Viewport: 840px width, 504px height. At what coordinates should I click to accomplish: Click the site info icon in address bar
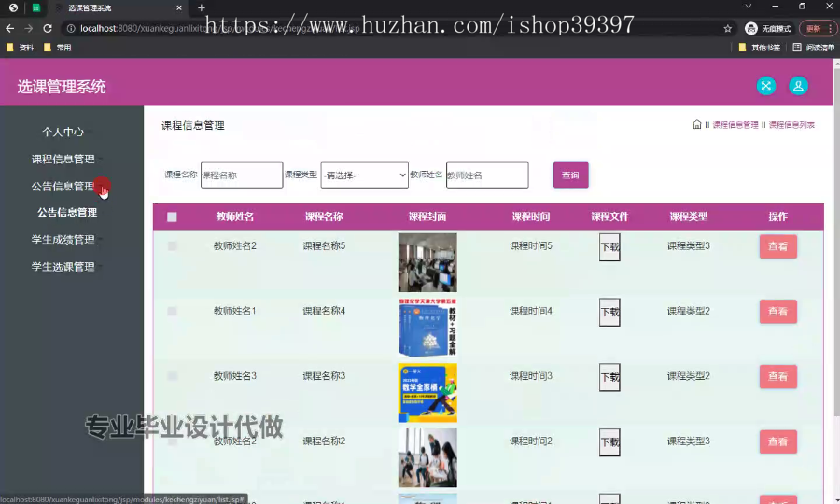point(71,28)
